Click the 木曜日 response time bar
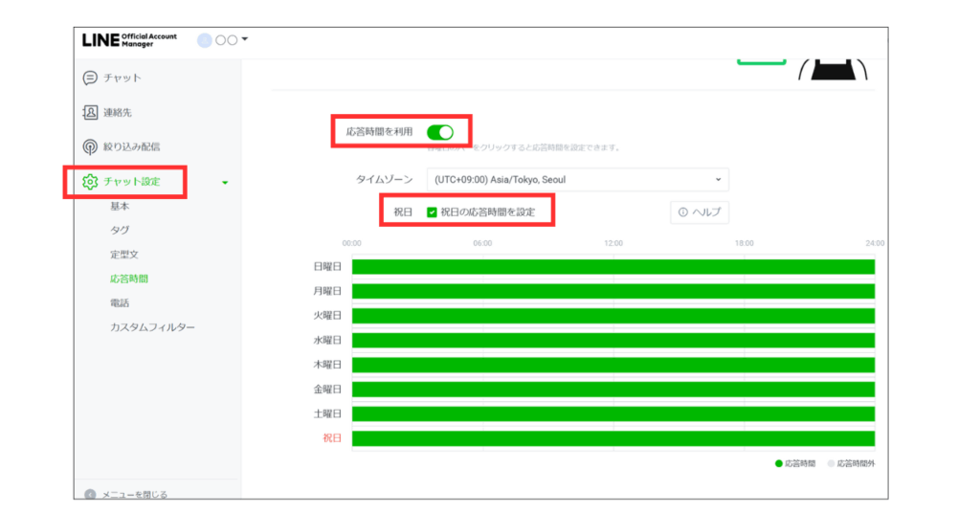This screenshot has width=980, height=513. coord(613,365)
